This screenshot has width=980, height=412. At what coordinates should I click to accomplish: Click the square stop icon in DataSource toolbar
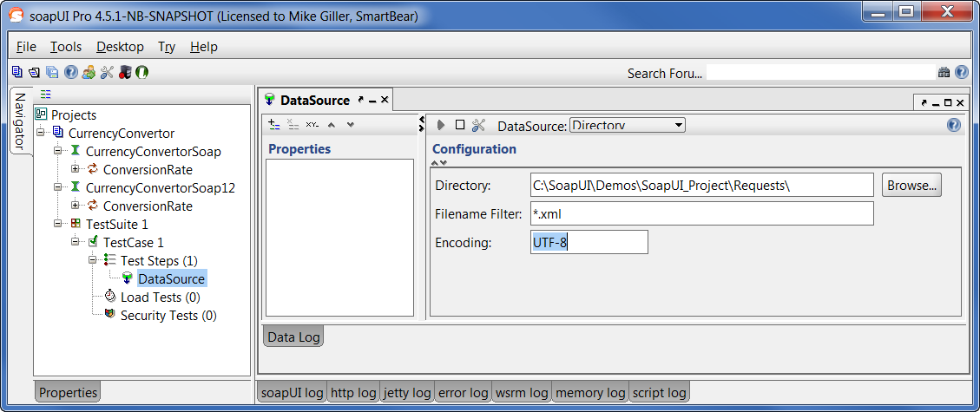tap(460, 125)
